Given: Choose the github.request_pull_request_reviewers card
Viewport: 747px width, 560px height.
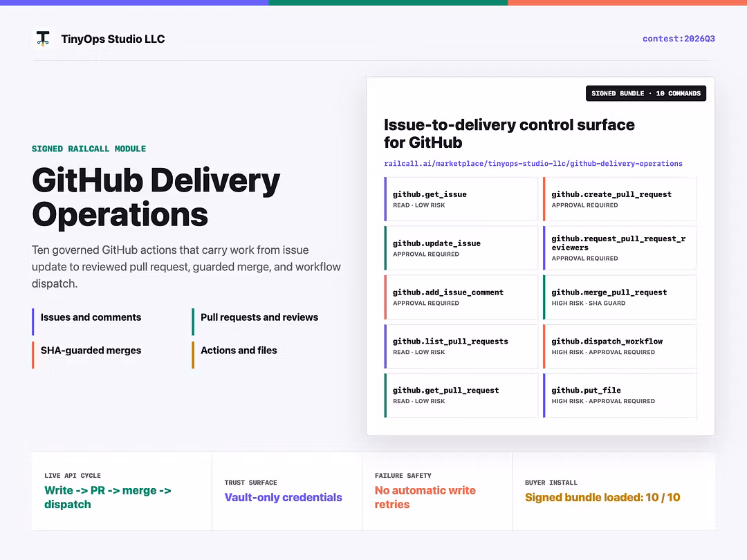Looking at the screenshot, I should pyautogui.click(x=620, y=248).
